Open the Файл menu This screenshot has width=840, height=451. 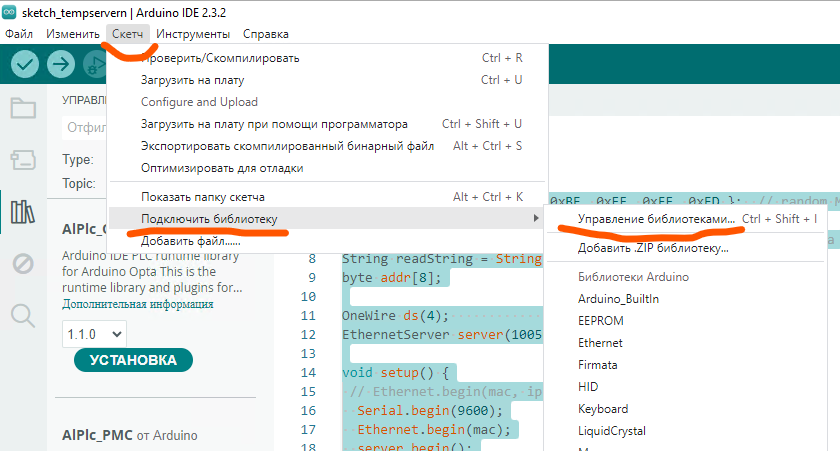click(19, 34)
